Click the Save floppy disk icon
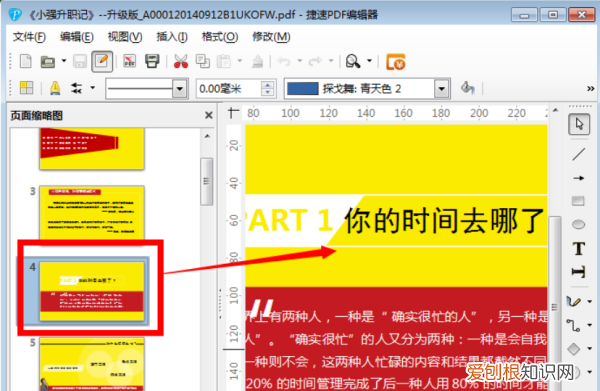 [x=80, y=61]
